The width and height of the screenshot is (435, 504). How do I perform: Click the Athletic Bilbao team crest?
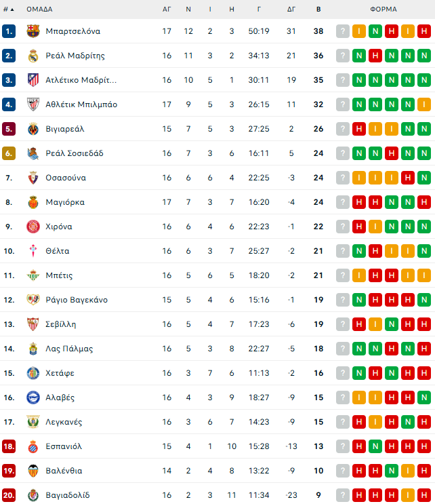coord(33,104)
